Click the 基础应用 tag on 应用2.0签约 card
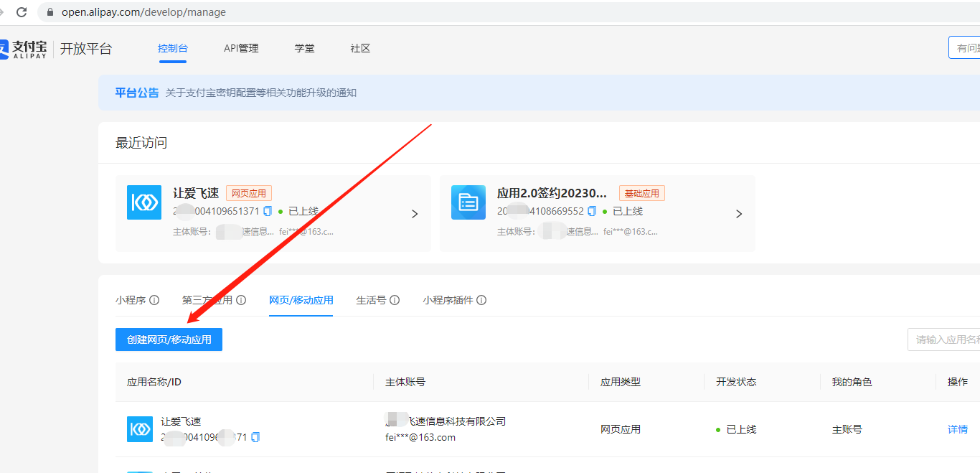 click(x=642, y=193)
